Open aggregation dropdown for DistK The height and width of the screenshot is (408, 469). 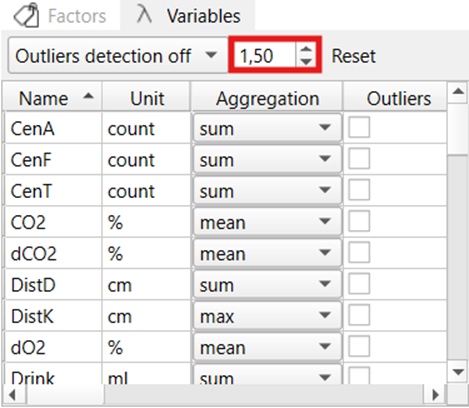pos(267,316)
